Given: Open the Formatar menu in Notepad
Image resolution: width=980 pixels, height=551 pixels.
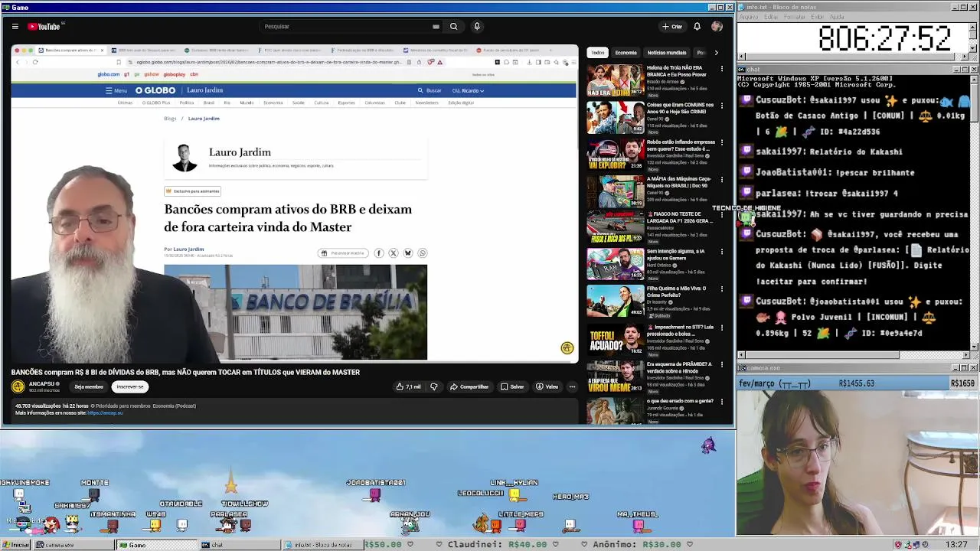Looking at the screenshot, I should (795, 17).
